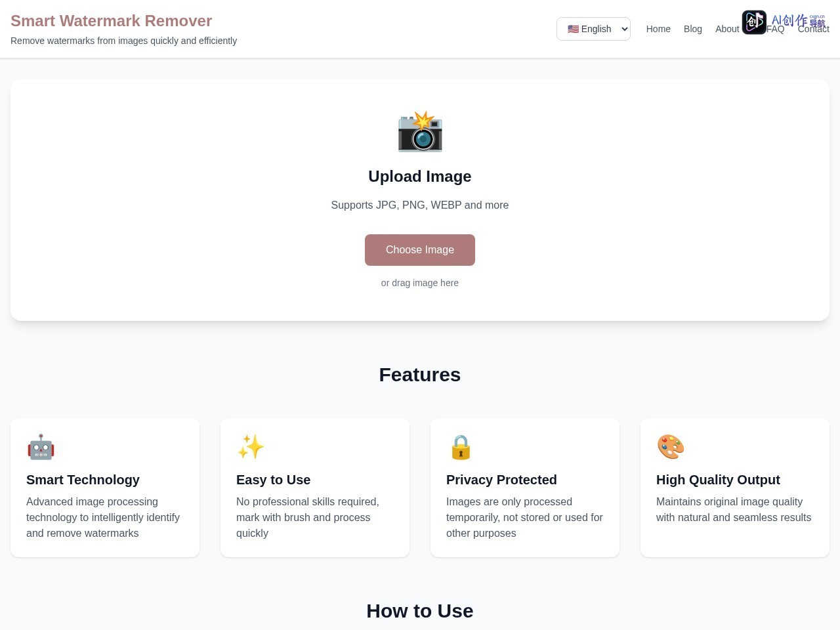840x630 pixels.
Task: Click the palette icon in High Quality Output card
Action: click(670, 447)
